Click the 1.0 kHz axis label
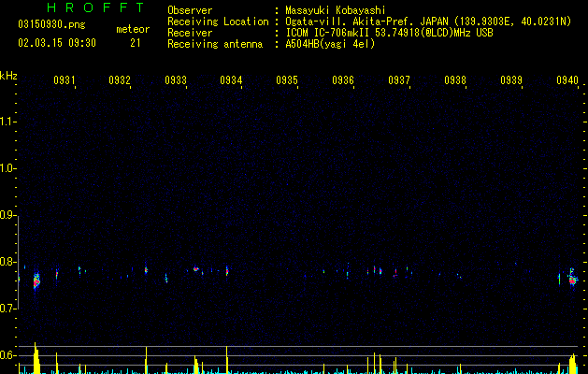The image size is (588, 374). [x=7, y=168]
